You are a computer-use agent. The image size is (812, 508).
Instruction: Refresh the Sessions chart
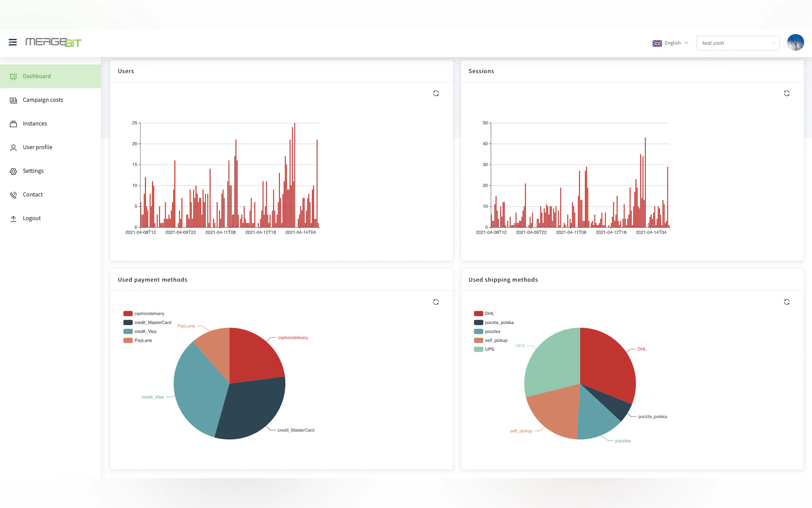click(786, 93)
